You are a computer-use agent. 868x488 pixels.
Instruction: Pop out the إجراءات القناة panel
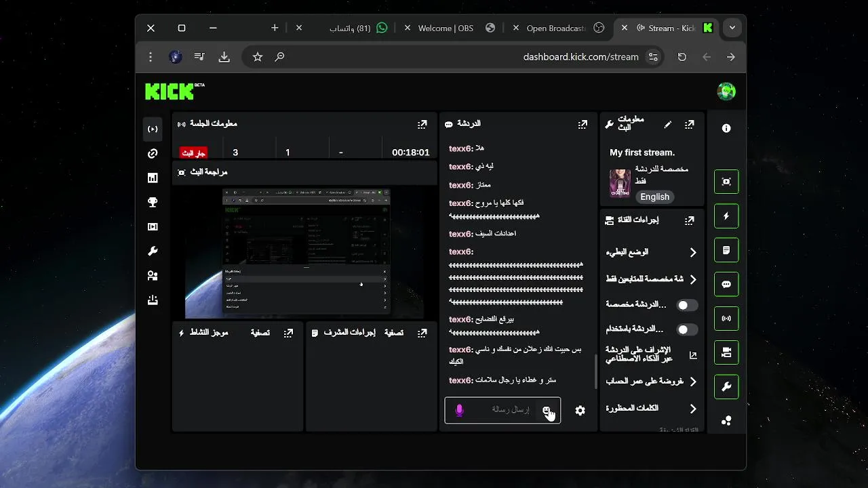(x=690, y=220)
